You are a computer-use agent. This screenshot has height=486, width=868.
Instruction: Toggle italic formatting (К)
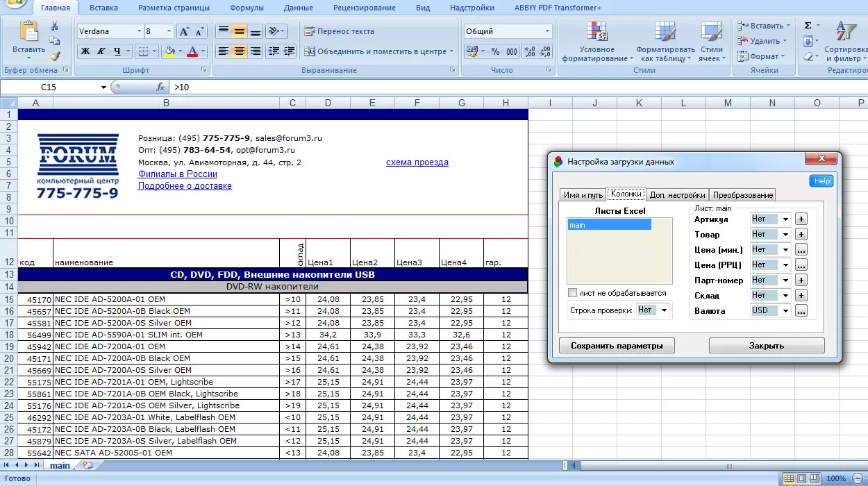point(101,51)
